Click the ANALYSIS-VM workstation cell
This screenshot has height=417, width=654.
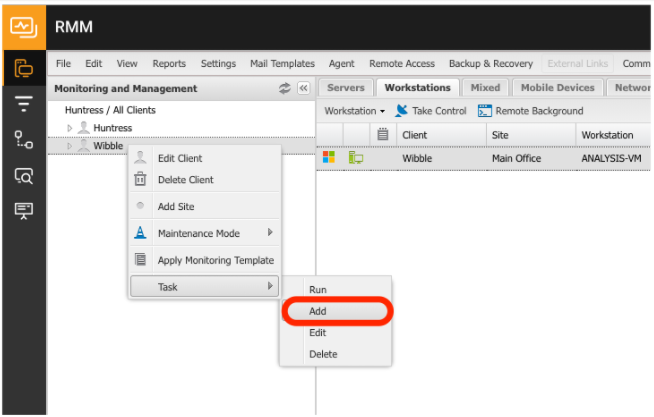(x=611, y=158)
